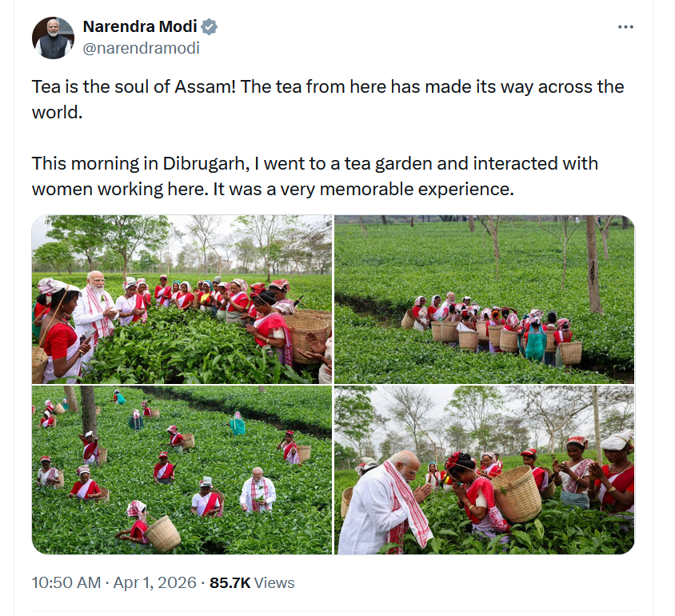Click the wicker basket in bottom-left photo
The width and height of the screenshot is (675, 616).
click(x=162, y=534)
